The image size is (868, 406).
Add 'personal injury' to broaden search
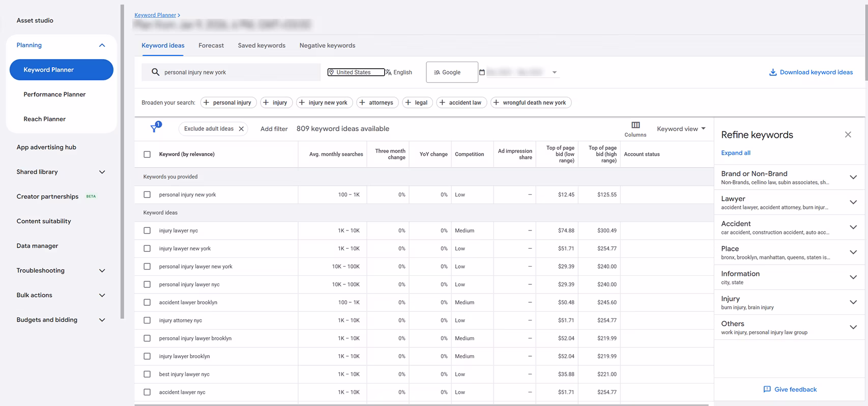tap(228, 103)
